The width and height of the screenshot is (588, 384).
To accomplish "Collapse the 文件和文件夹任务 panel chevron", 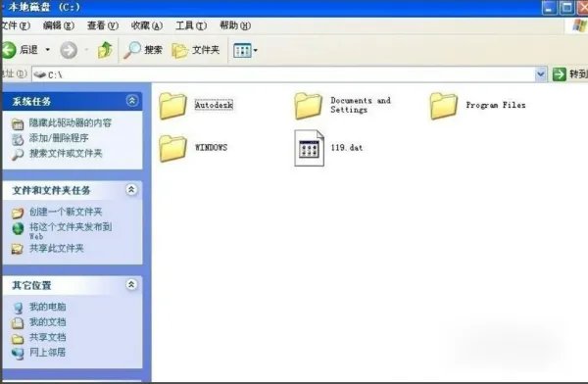I will 131,190.
